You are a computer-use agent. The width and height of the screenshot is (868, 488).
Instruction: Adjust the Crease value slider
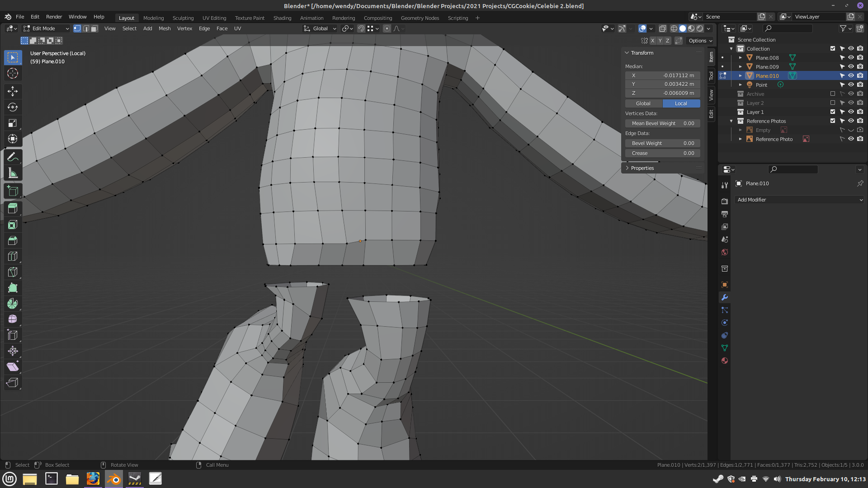663,153
